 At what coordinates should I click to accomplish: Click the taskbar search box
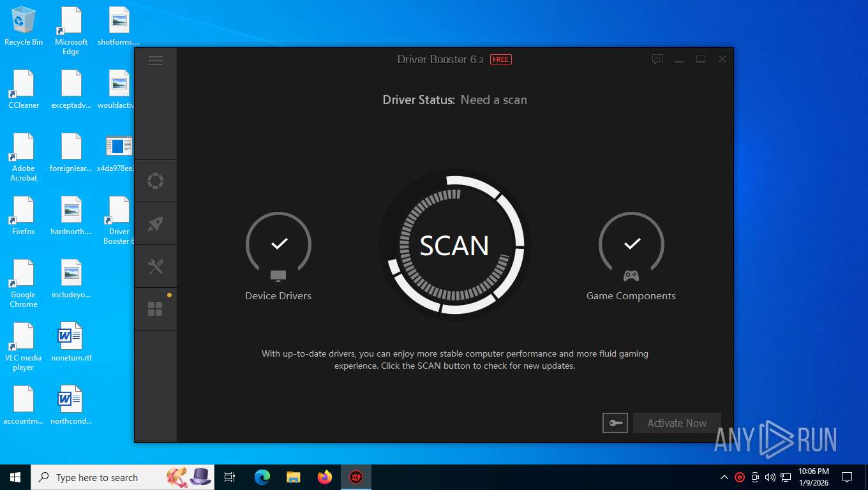tap(124, 477)
